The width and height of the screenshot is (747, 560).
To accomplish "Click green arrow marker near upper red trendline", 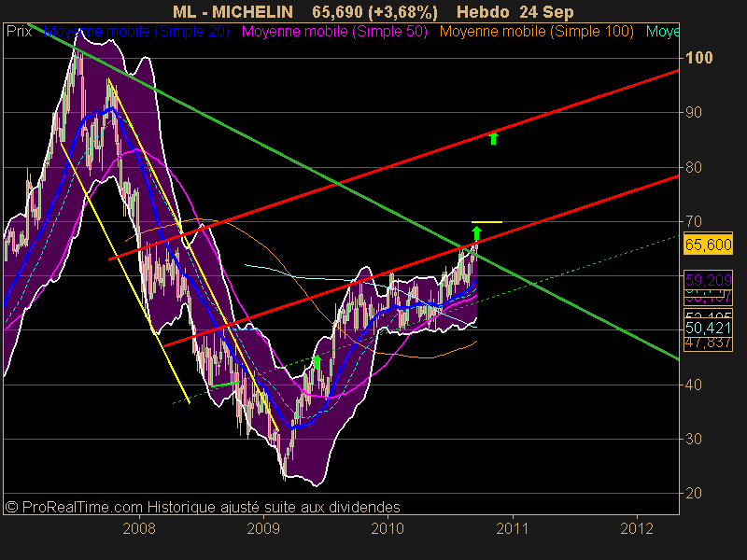I will coord(494,138).
